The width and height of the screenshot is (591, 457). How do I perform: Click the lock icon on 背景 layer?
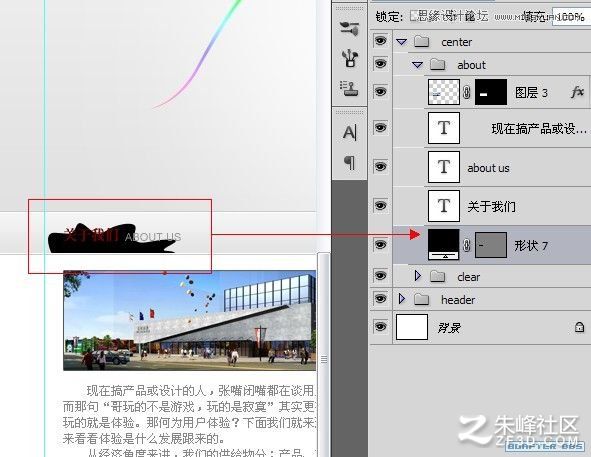pyautogui.click(x=579, y=327)
